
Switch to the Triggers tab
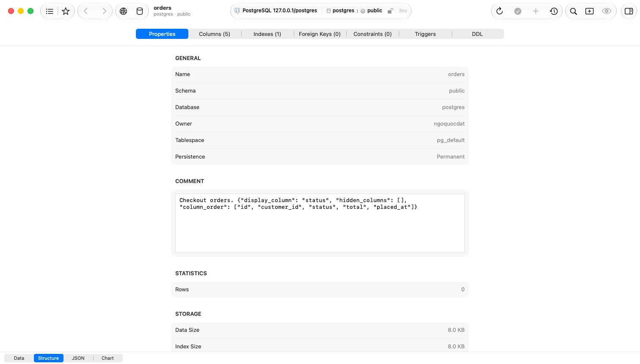tap(425, 34)
